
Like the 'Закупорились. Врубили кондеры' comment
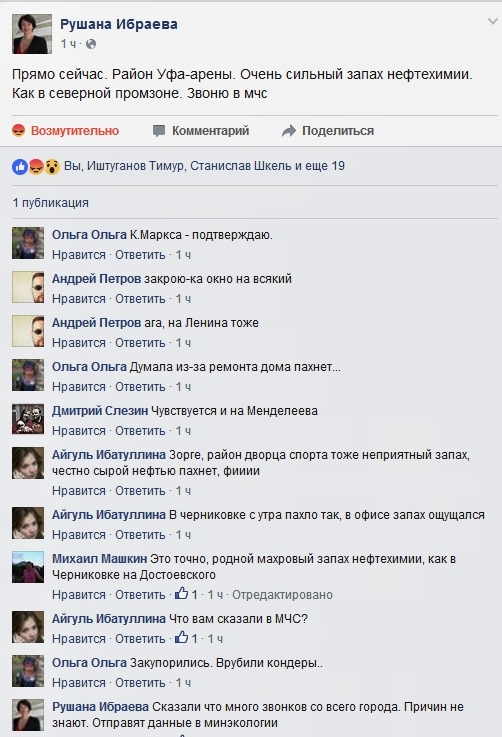(79, 682)
